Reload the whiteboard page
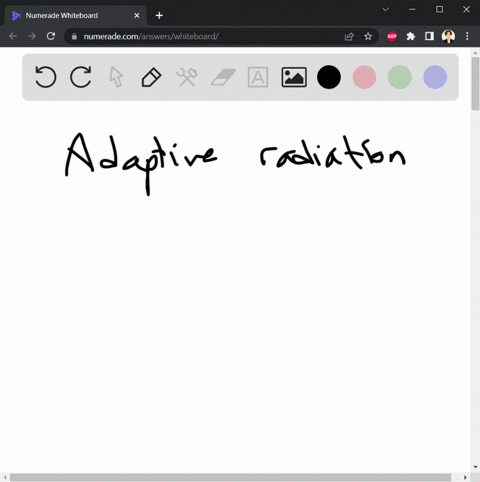This screenshot has width=480, height=482. coord(51,36)
